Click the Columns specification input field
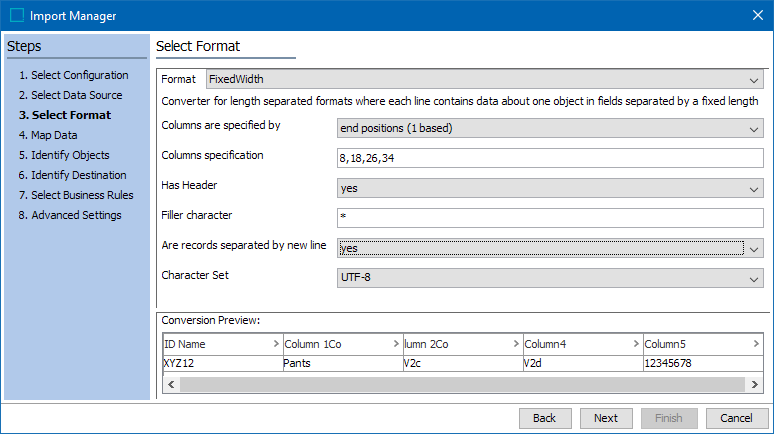 point(550,158)
